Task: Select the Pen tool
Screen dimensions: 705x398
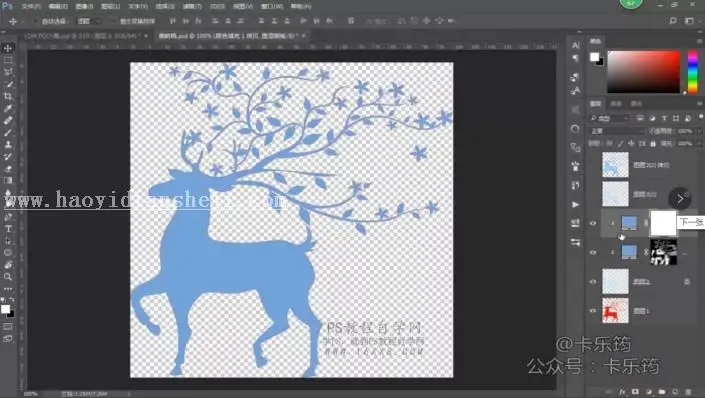Action: (x=8, y=217)
